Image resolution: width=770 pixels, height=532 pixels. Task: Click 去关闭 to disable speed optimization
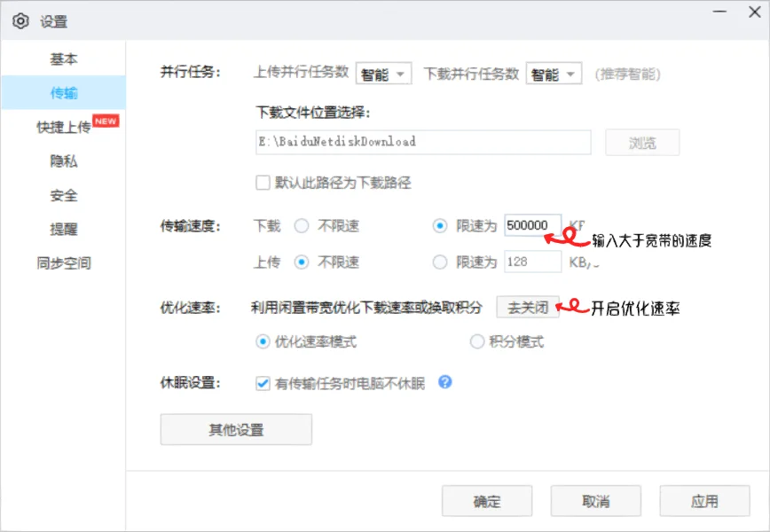(x=528, y=305)
